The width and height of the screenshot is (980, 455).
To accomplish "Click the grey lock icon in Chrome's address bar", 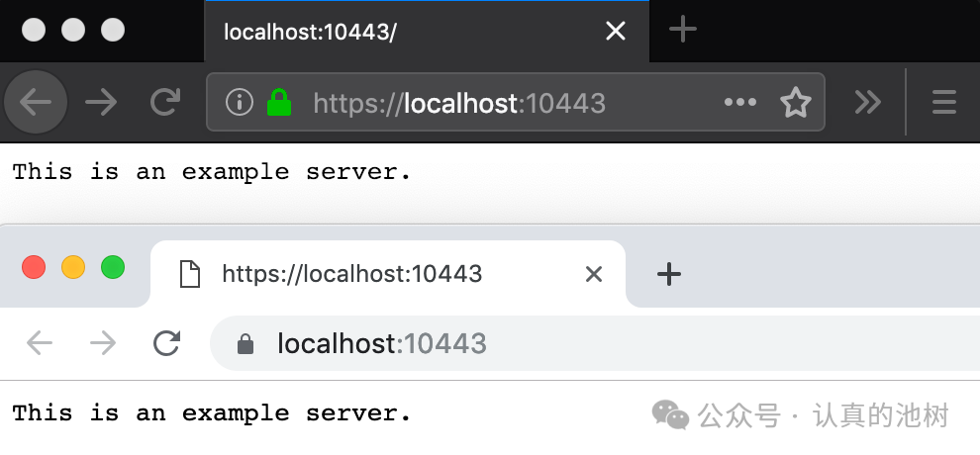I will click(245, 344).
